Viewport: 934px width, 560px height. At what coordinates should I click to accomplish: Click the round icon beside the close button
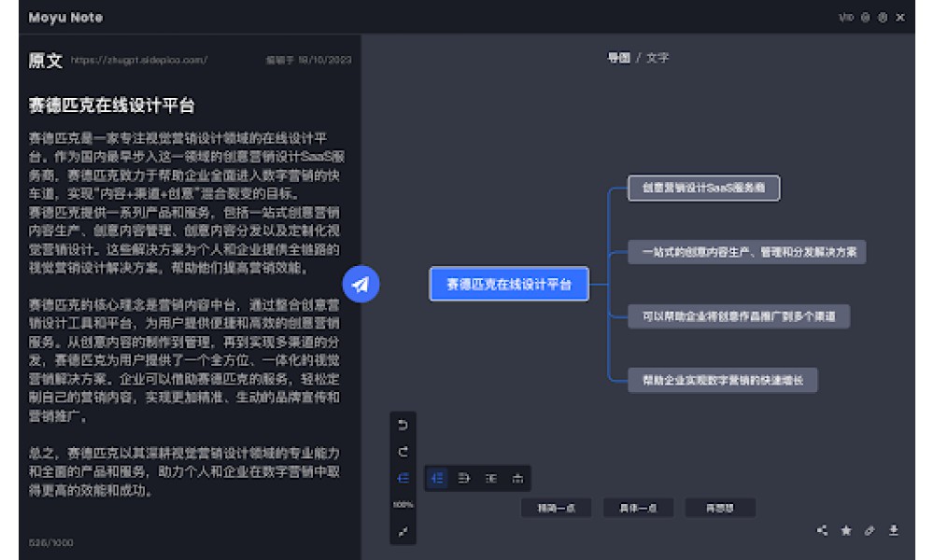click(883, 18)
